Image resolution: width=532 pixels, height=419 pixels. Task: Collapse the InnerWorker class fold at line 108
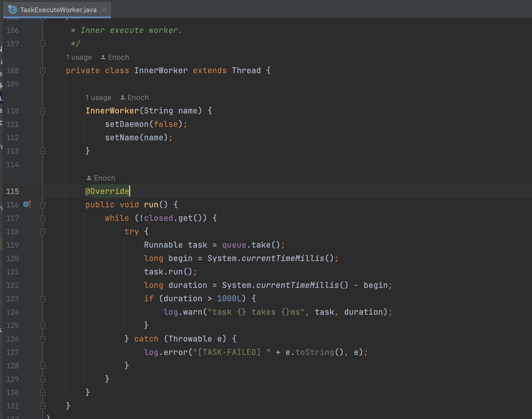pos(43,71)
